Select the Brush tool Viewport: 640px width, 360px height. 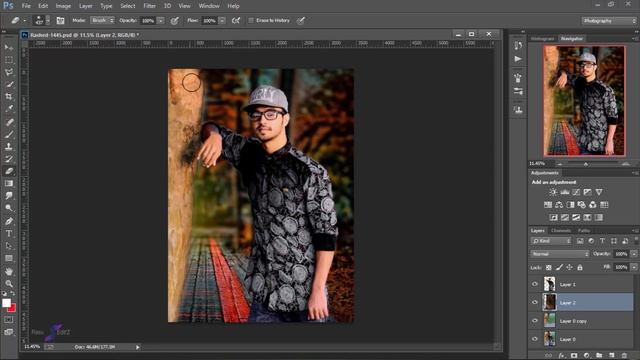click(x=9, y=134)
